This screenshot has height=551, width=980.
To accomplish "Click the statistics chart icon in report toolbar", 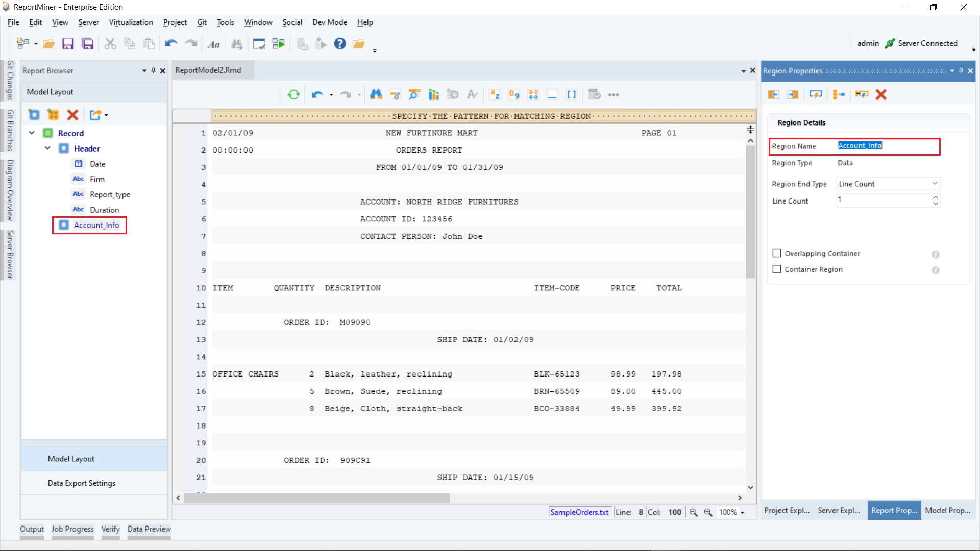I will pyautogui.click(x=434, y=94).
